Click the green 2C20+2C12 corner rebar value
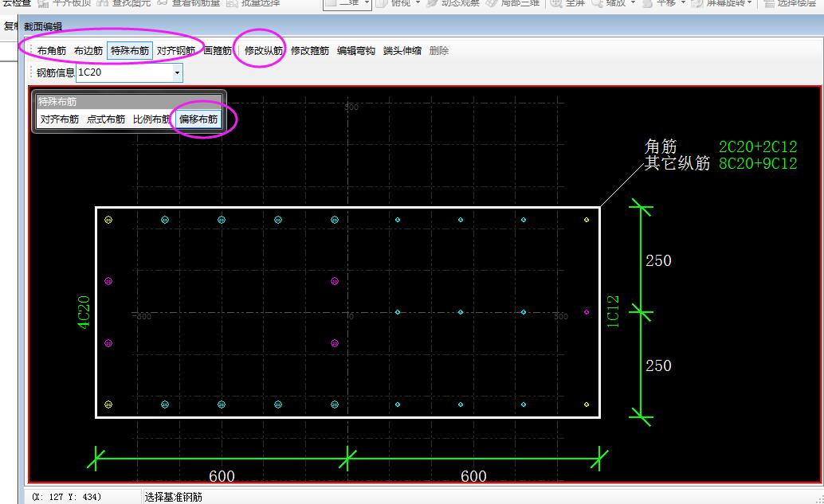This screenshot has height=504, width=824. point(758,147)
